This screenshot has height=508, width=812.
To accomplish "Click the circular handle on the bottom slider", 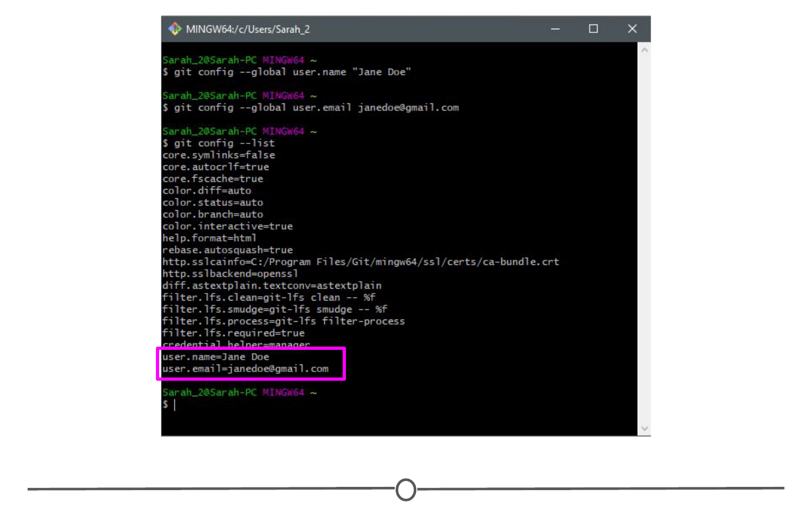I will tap(406, 490).
